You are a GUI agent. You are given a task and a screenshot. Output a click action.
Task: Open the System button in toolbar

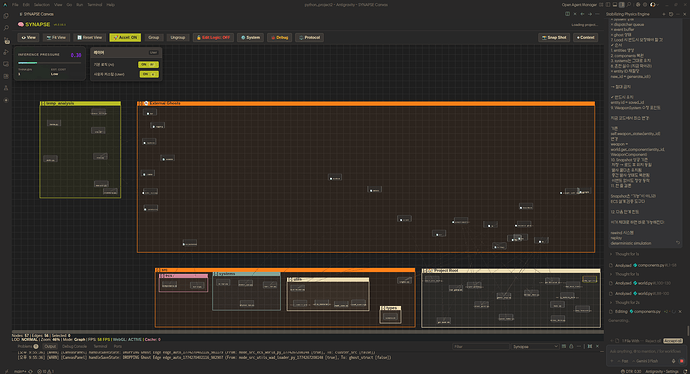click(250, 37)
